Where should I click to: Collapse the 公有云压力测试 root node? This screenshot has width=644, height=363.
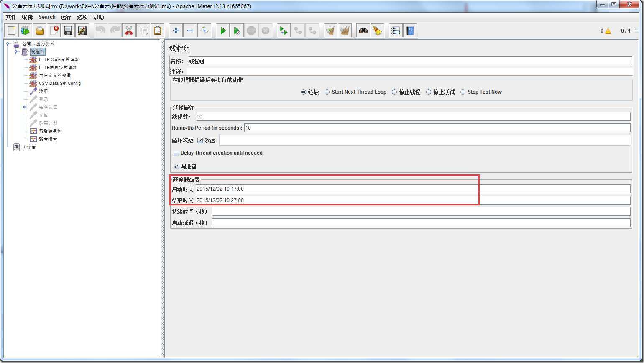click(8, 43)
